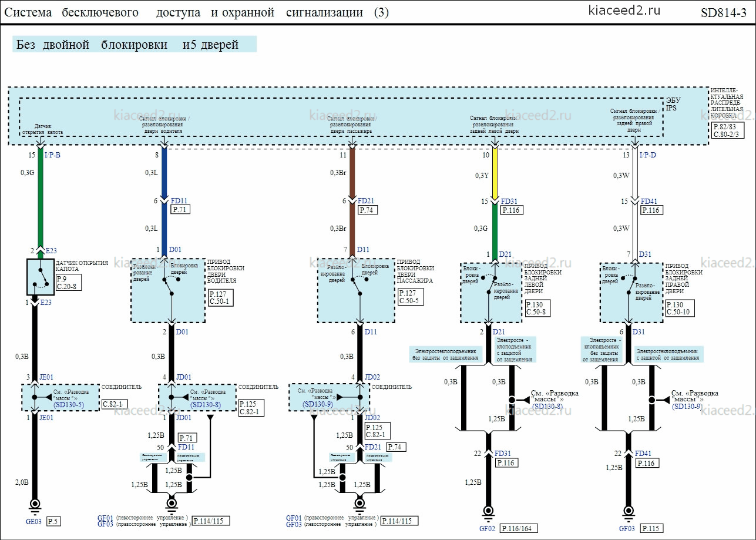Click the P.127 C.50-5 reference box
This screenshot has width=756, height=540.
[x=411, y=297]
